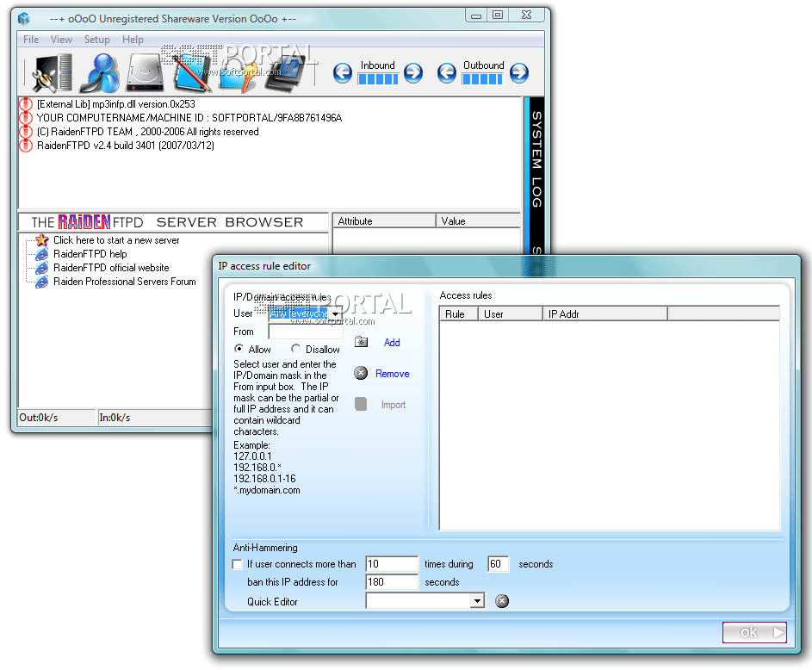Click the Attribute column header
The width and height of the screenshot is (812, 670).
(x=384, y=221)
